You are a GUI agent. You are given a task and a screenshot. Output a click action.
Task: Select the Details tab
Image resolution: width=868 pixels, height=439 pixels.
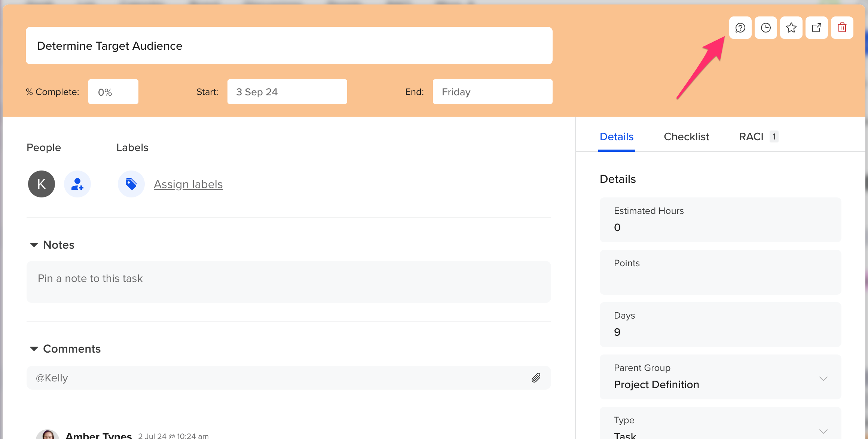pos(616,137)
